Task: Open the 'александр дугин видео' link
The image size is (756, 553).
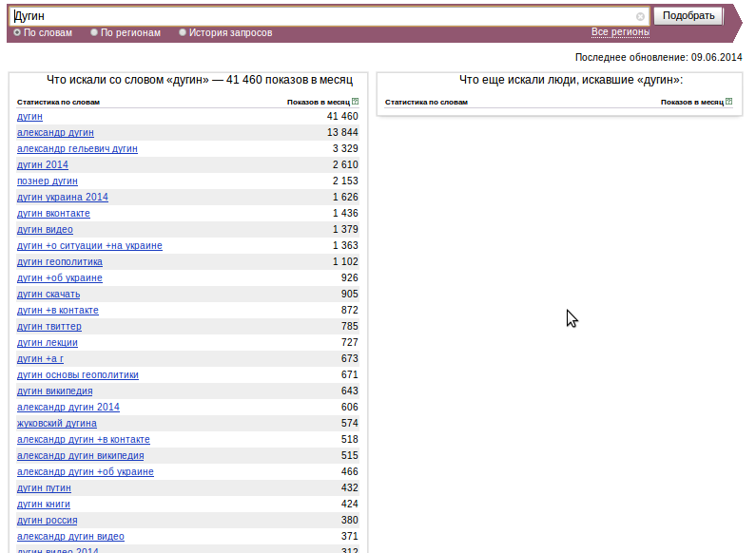Action: coord(70,536)
